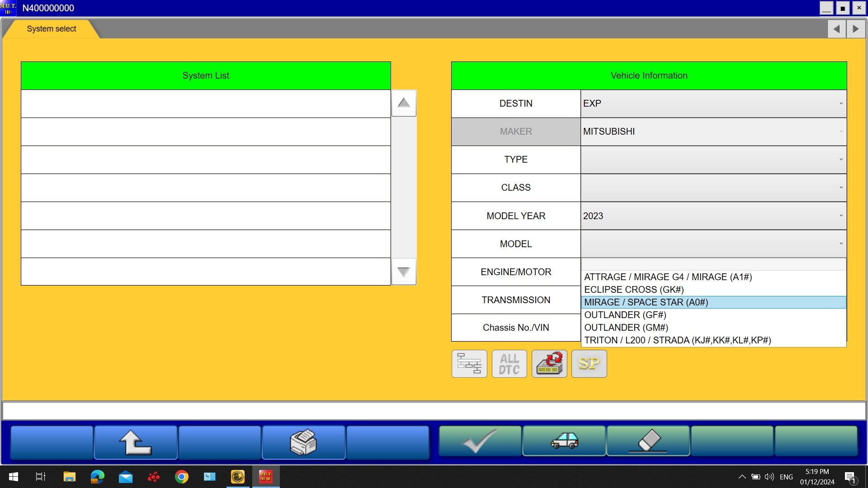Viewport: 868px width, 488px height.
Task: Click the back arrow button in bottom bar
Action: coord(135,442)
